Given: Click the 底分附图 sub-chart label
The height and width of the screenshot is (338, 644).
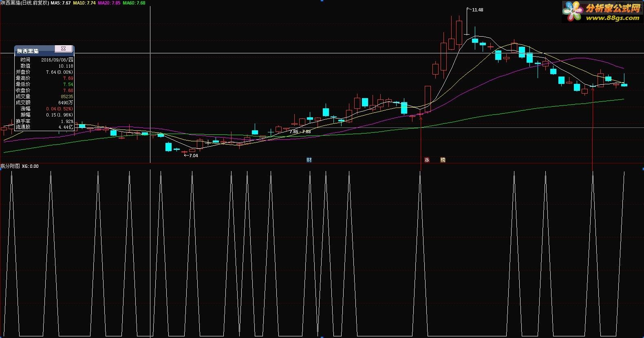Looking at the screenshot, I should [x=10, y=166].
